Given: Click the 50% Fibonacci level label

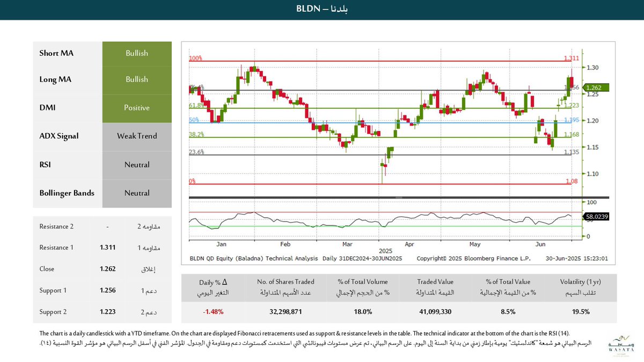Looking at the screenshot, I should coord(194,120).
